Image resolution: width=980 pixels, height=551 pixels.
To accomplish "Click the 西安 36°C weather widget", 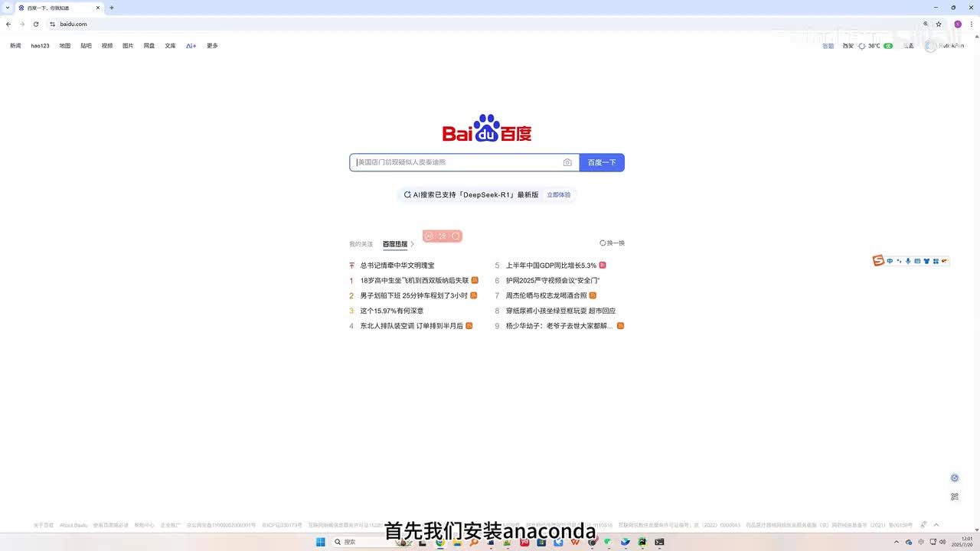I will tap(867, 46).
